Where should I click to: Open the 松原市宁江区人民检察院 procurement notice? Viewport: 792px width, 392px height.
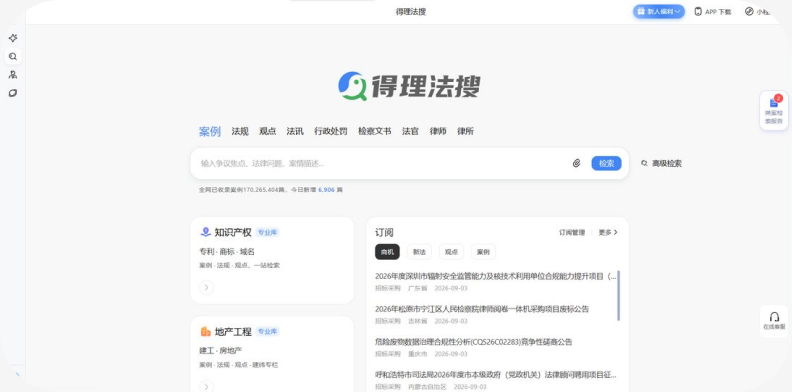[x=482, y=309]
